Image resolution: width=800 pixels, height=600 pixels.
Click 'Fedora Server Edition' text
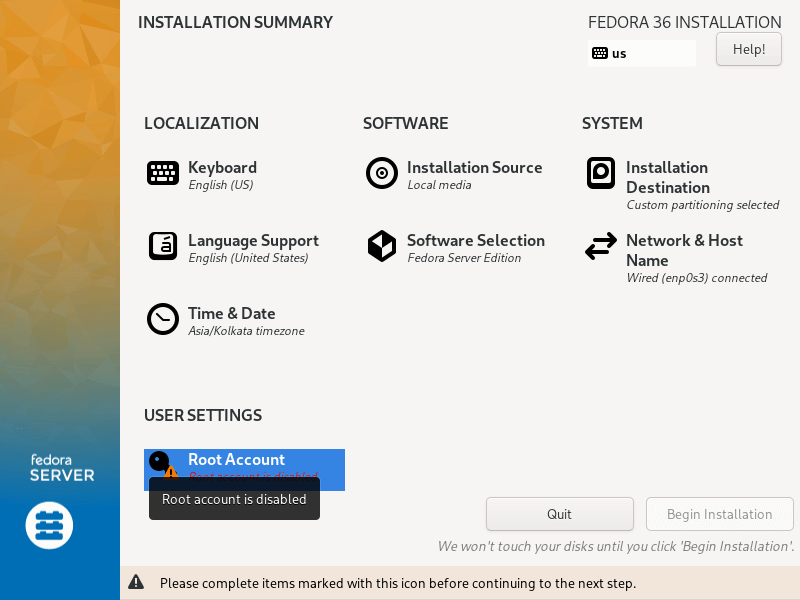coord(464,258)
